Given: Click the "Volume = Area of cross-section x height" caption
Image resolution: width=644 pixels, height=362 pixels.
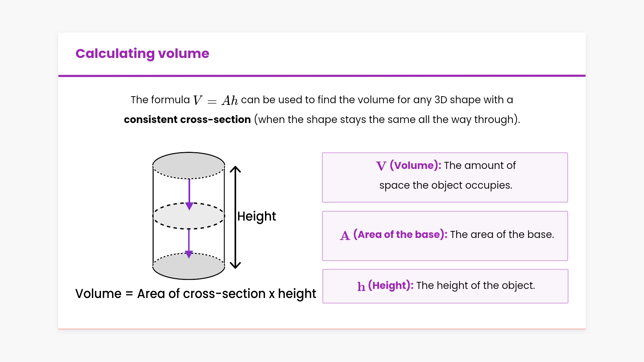Looking at the screenshot, I should [196, 294].
